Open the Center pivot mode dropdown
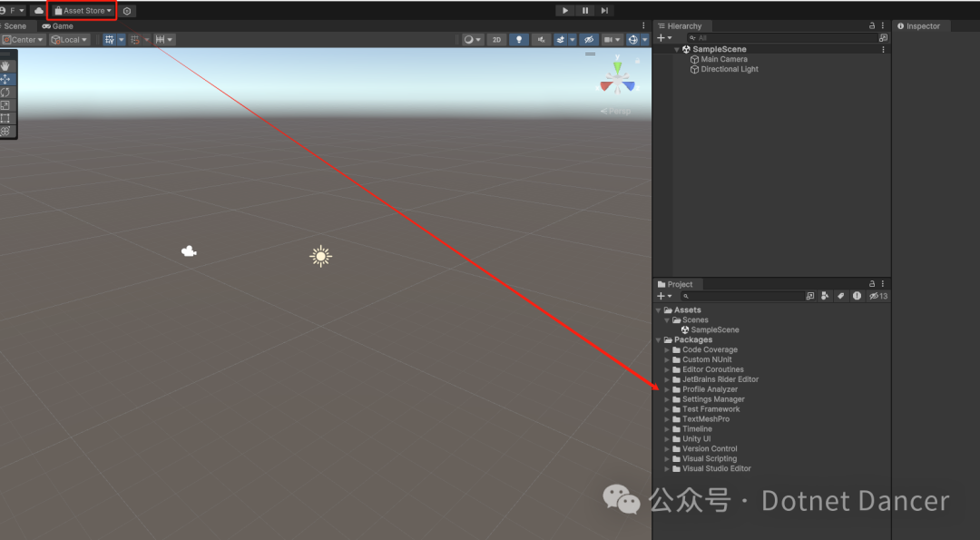Image resolution: width=980 pixels, height=540 pixels. tap(23, 39)
